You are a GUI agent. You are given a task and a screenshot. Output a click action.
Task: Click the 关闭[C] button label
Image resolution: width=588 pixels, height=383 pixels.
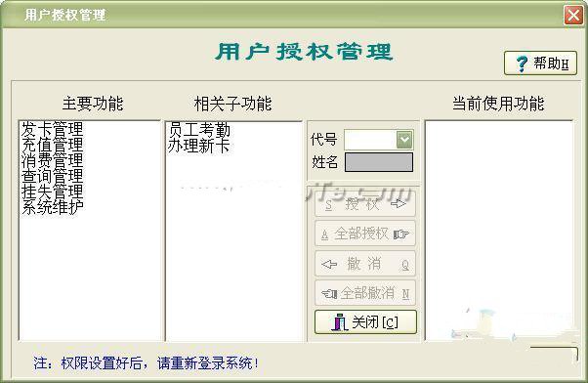[375, 321]
